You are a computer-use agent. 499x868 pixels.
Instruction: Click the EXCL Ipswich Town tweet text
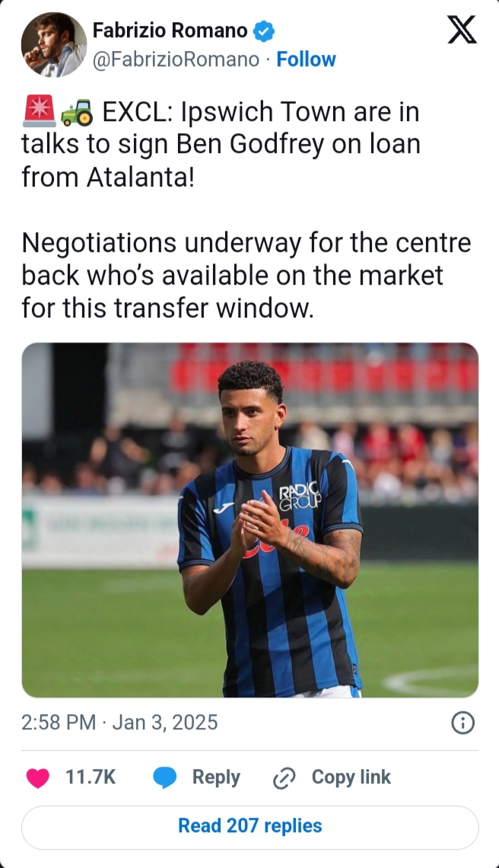click(x=221, y=144)
